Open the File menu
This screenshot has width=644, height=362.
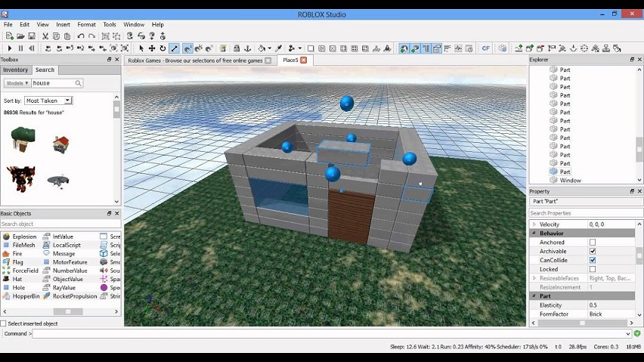[x=8, y=25]
